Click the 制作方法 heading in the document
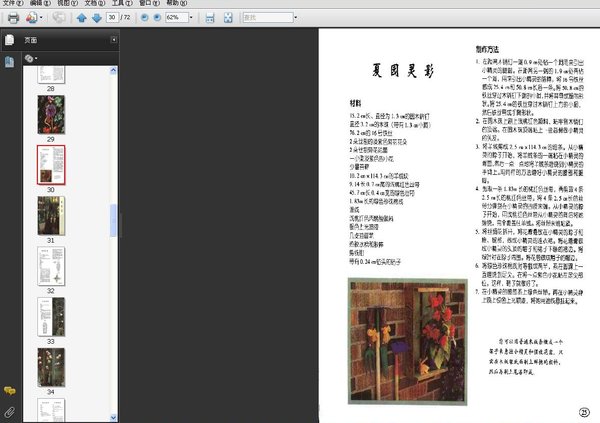The height and width of the screenshot is (423, 600). coord(487,49)
